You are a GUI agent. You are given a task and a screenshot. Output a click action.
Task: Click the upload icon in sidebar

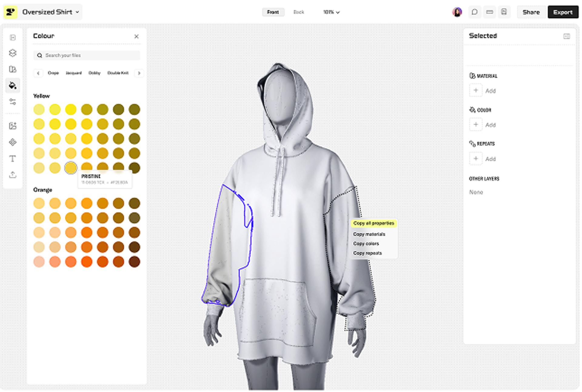(x=12, y=175)
